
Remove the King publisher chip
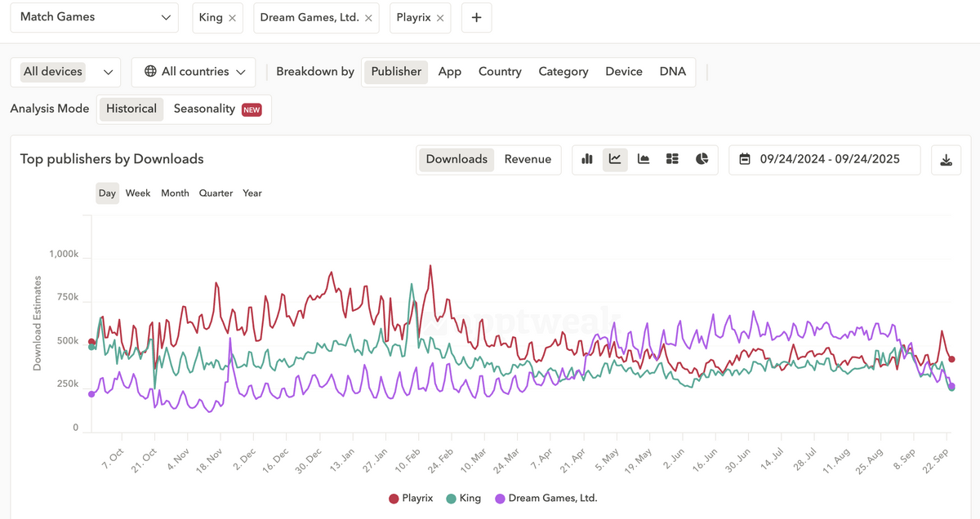tap(233, 18)
